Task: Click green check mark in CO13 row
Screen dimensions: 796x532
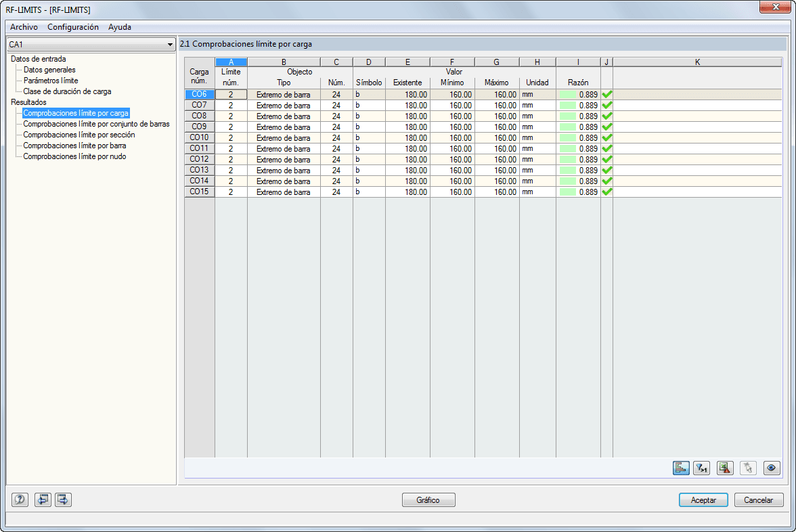Action: pos(606,170)
